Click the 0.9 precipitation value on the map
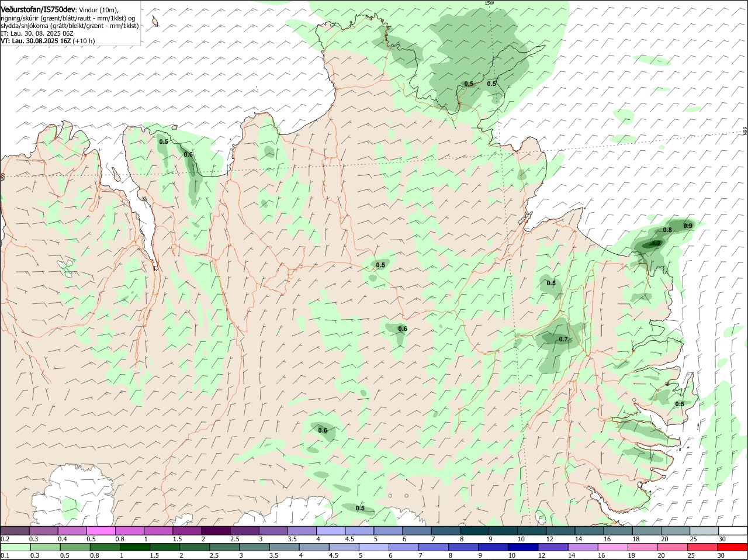748x560 pixels. (688, 226)
